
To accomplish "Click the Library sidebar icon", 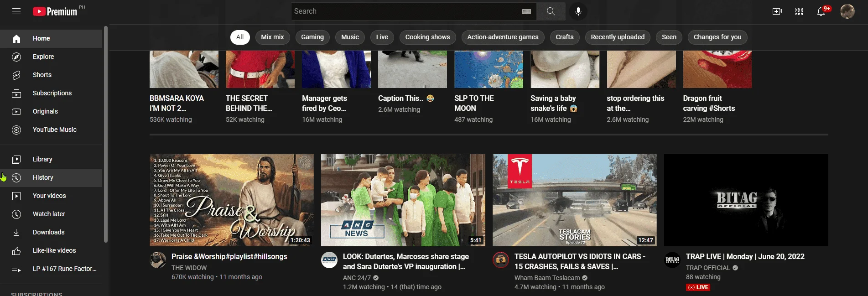I will click(16, 159).
